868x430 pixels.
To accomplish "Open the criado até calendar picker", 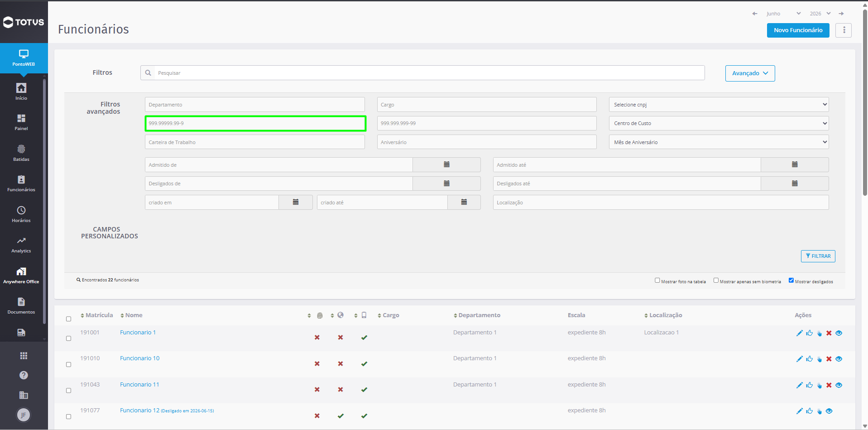I will click(464, 202).
